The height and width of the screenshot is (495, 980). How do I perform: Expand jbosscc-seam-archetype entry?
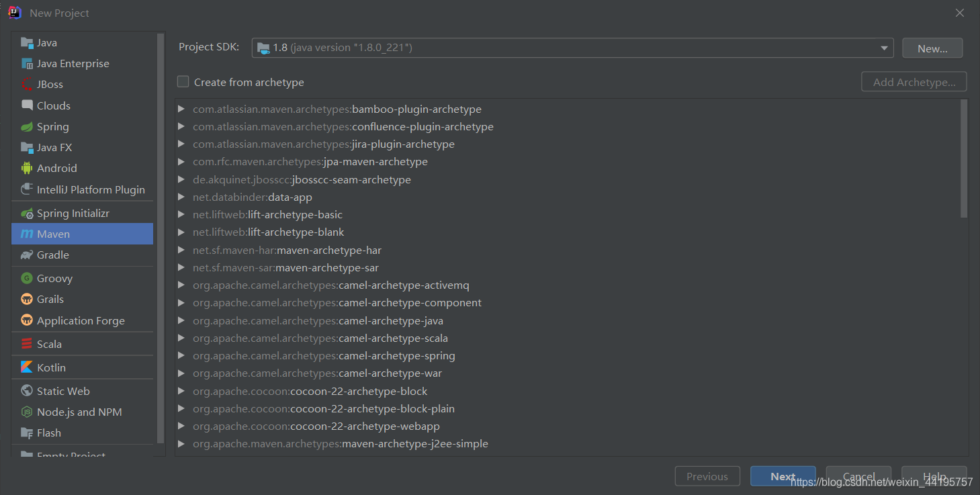(x=181, y=179)
